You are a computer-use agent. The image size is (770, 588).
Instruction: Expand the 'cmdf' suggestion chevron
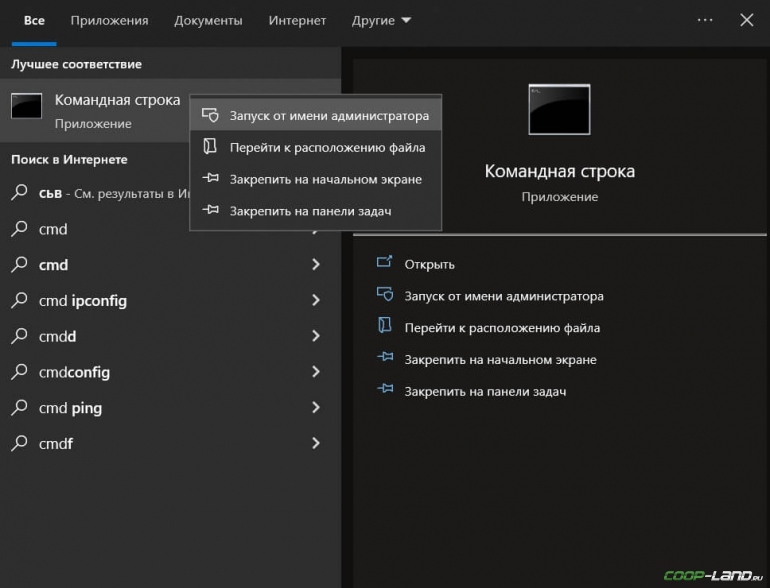pyautogui.click(x=316, y=443)
